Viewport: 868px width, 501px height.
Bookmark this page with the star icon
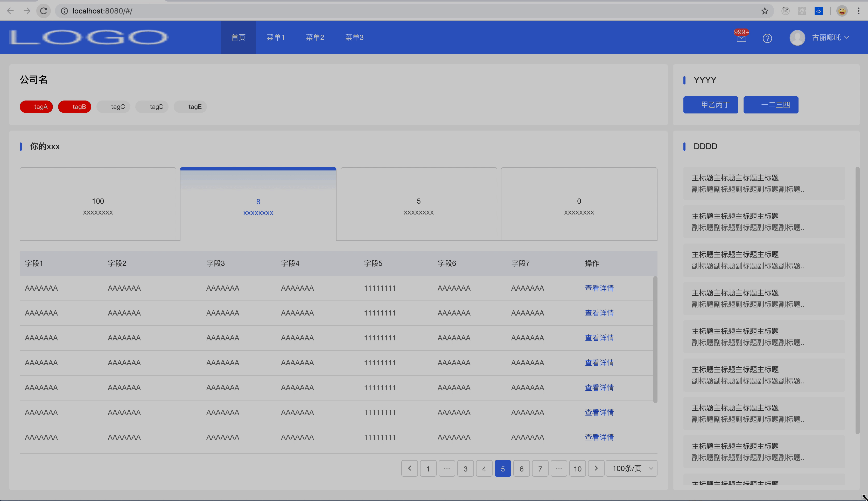point(764,11)
